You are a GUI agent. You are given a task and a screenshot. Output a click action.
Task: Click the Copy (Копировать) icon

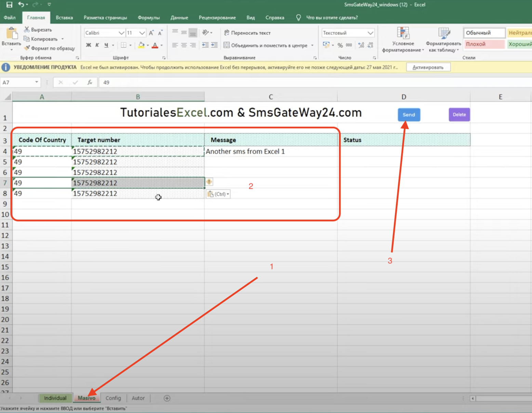(x=27, y=39)
